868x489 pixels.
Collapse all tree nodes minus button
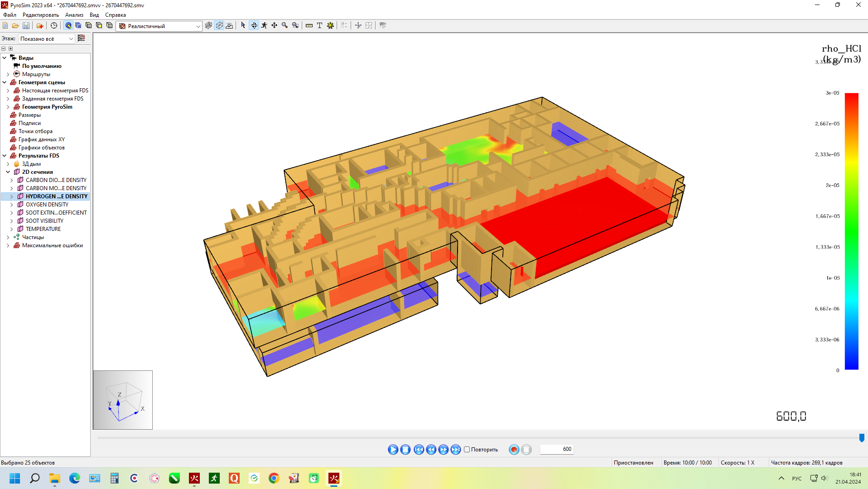4,49
